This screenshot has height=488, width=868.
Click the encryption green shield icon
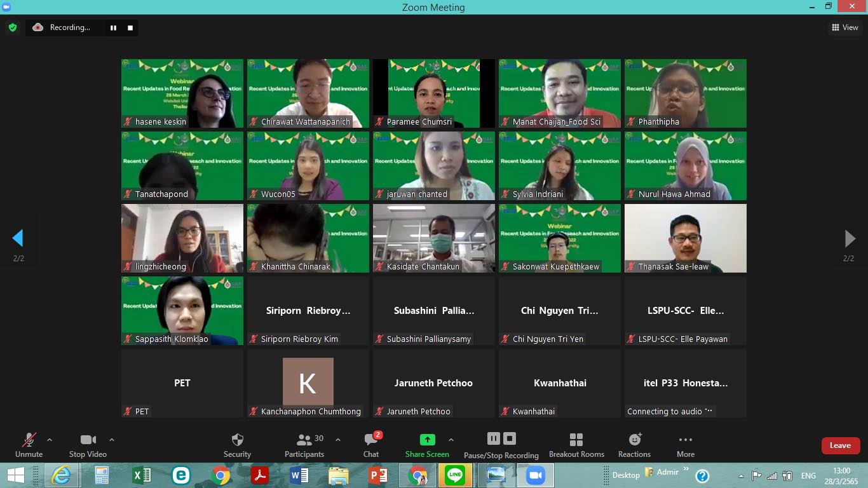pos(12,27)
